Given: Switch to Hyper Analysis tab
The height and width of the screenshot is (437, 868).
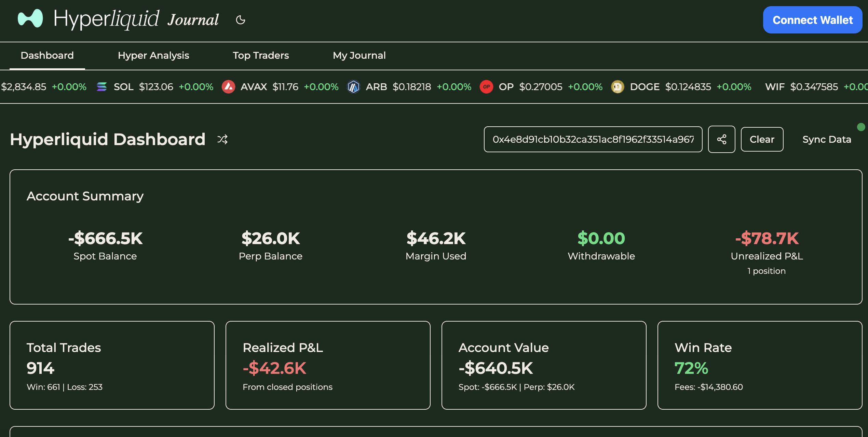Looking at the screenshot, I should pyautogui.click(x=153, y=55).
